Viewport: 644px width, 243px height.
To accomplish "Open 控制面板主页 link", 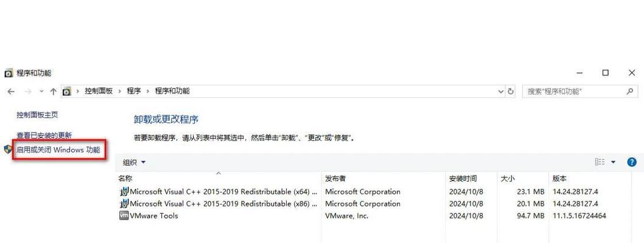I will 37,115.
